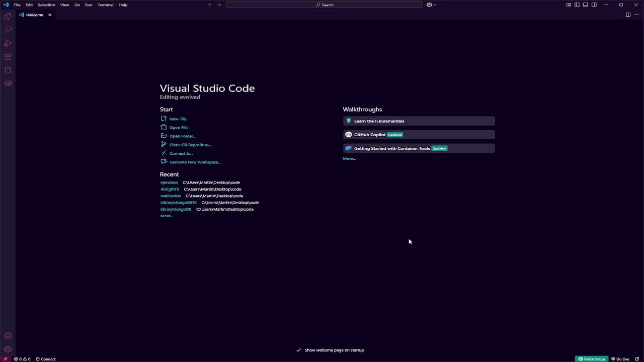
Task: Toggle secondary side bar visibility
Action: click(x=594, y=5)
